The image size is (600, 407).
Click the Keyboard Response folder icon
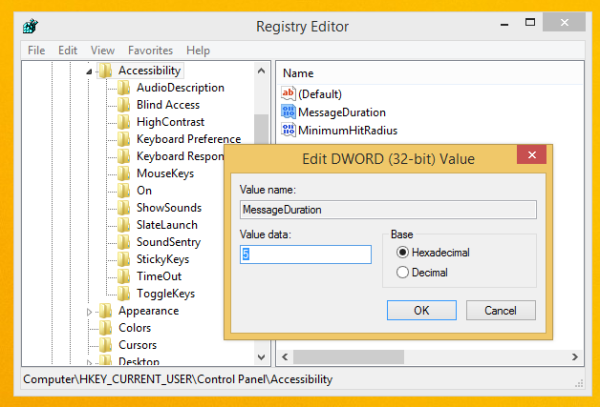coord(124,156)
